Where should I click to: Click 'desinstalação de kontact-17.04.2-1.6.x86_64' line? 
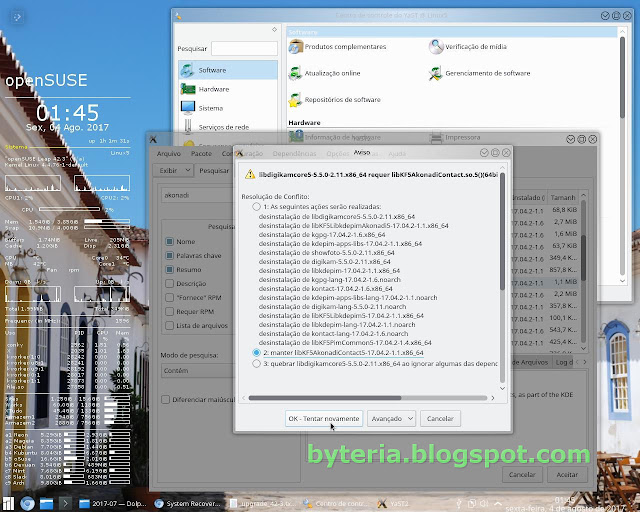point(325,288)
